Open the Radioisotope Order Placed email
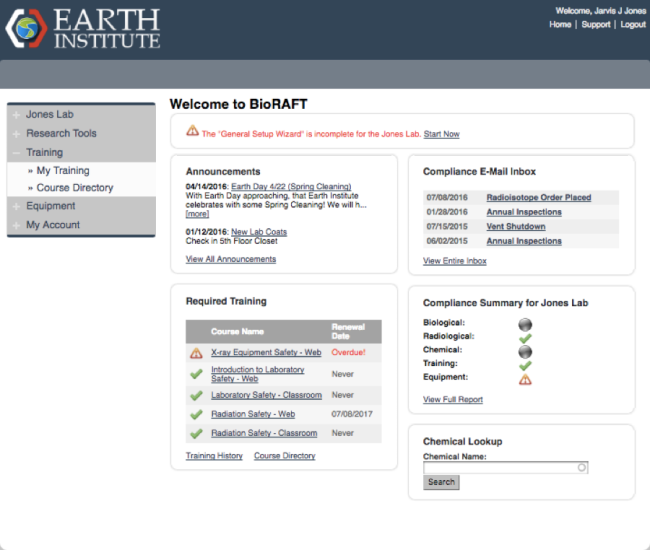 click(x=538, y=198)
